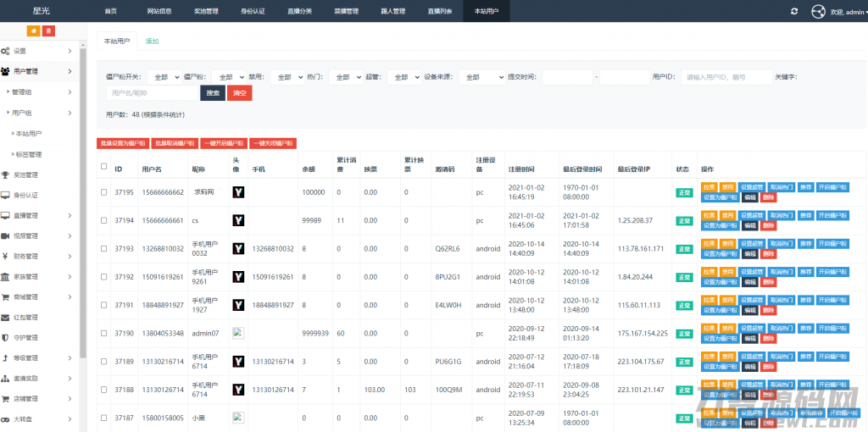Select checkbox for user ID 37190
This screenshot has width=868, height=432.
point(104,334)
